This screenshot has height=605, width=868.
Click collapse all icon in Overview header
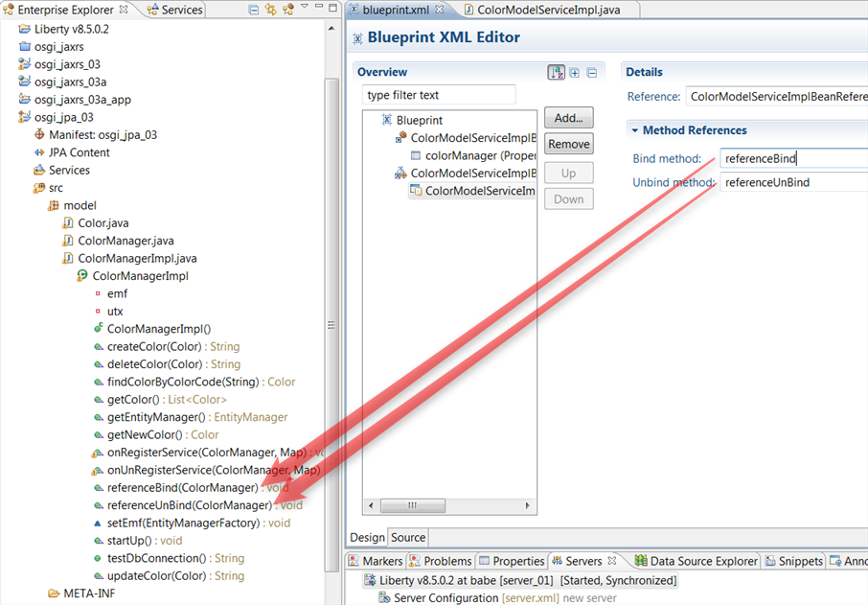point(592,72)
